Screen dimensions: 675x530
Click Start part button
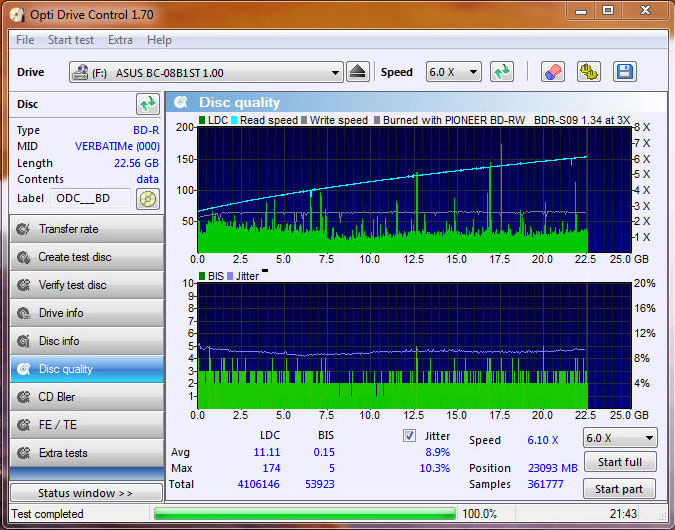pyautogui.click(x=619, y=489)
